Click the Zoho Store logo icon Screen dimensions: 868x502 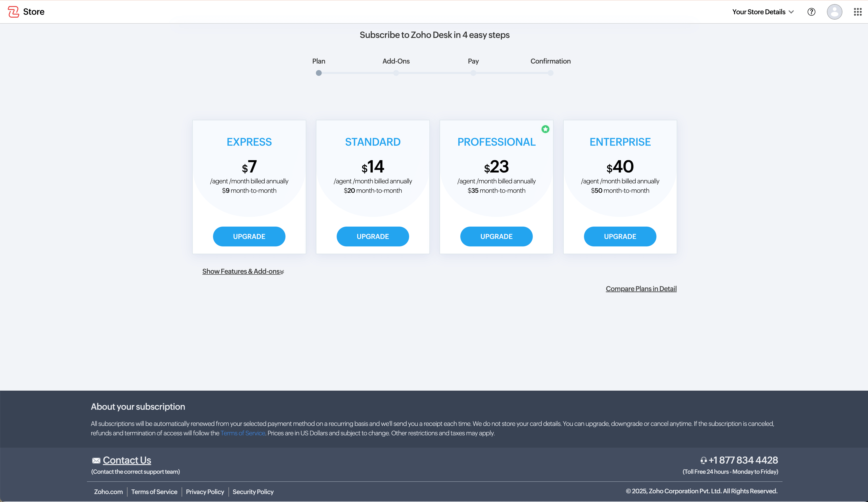point(14,12)
